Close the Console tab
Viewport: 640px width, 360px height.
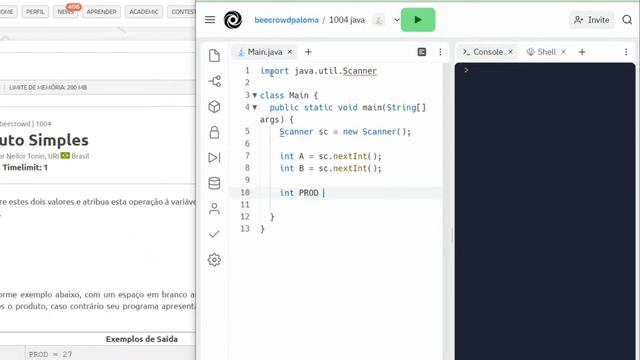coord(510,52)
